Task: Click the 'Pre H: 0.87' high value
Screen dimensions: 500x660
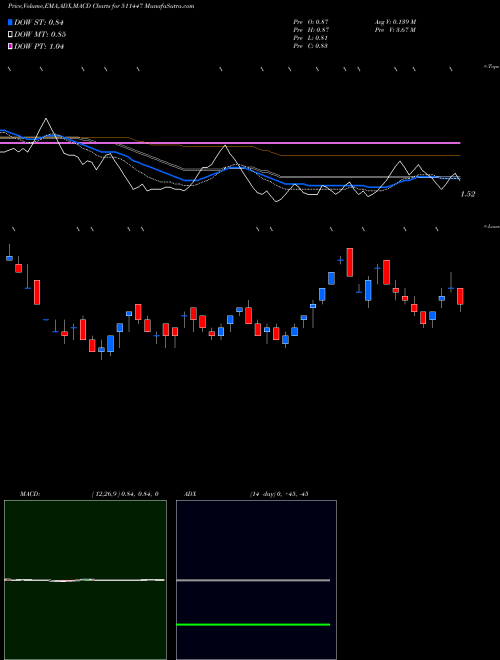Action: pyautogui.click(x=311, y=30)
